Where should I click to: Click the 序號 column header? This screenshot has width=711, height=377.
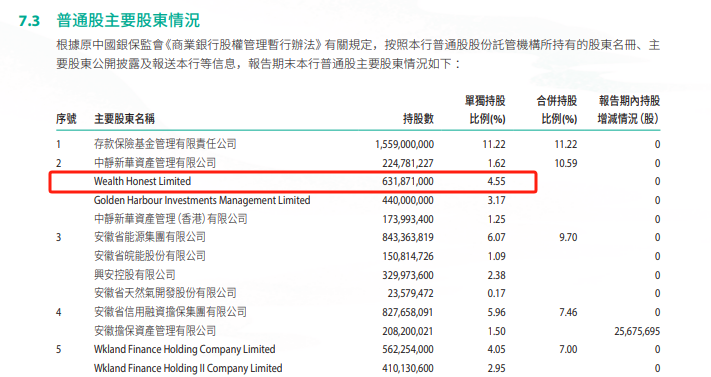point(66,119)
